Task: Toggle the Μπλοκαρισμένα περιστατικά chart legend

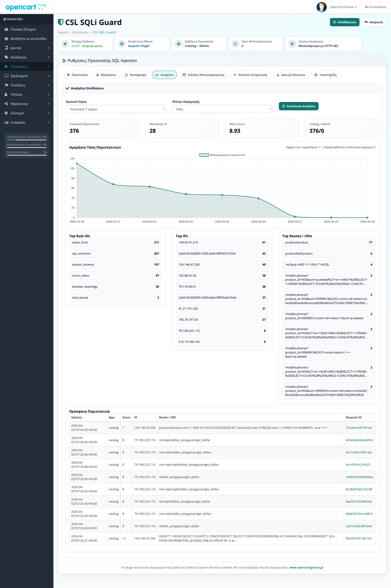Action: pyautogui.click(x=222, y=155)
